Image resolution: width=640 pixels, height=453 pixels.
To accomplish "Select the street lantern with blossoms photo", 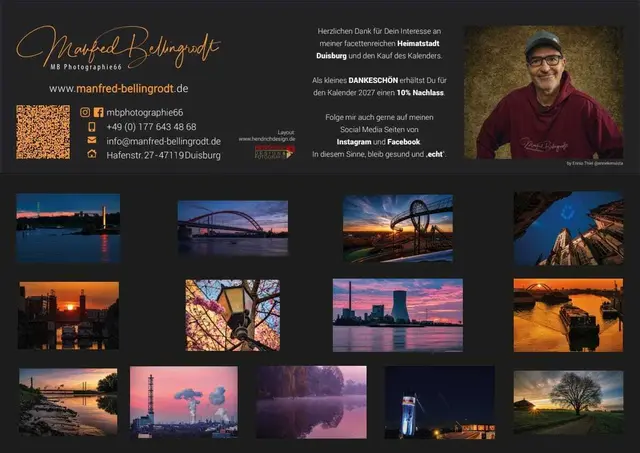I will pyautogui.click(x=232, y=315).
